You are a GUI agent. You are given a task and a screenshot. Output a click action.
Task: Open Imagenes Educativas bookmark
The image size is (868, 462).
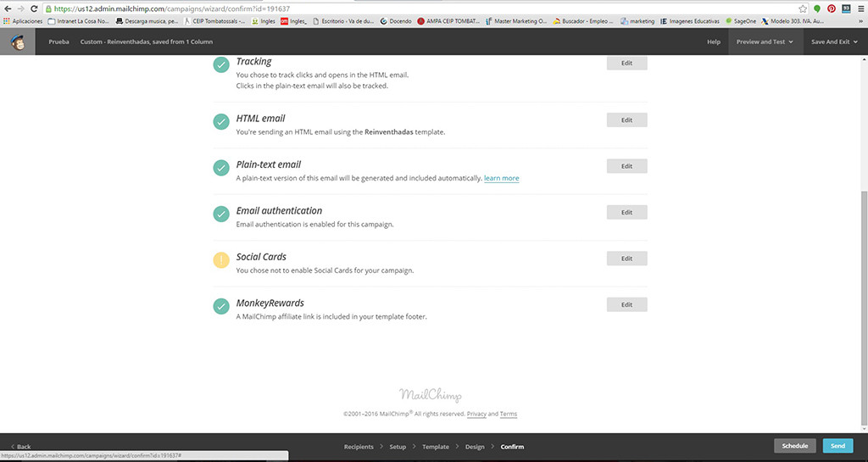690,21
